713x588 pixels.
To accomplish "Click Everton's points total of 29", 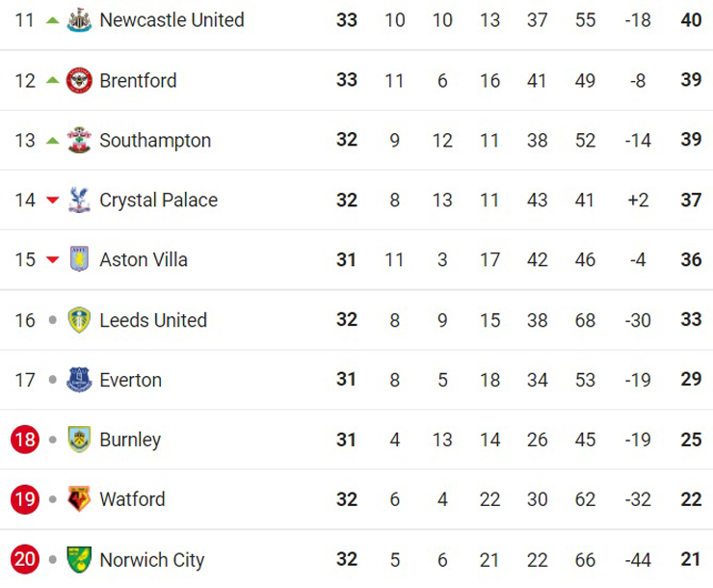I will [690, 380].
